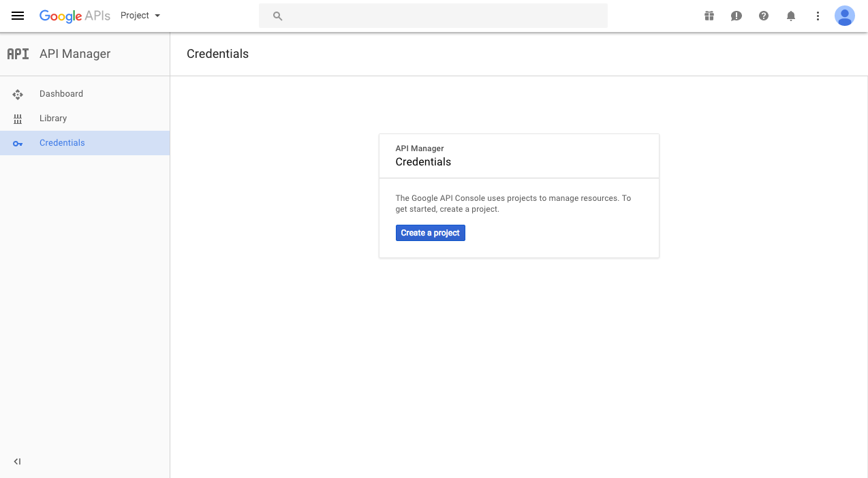Screen dimensions: 868x478
Task: Click the user account avatar
Action: click(845, 16)
